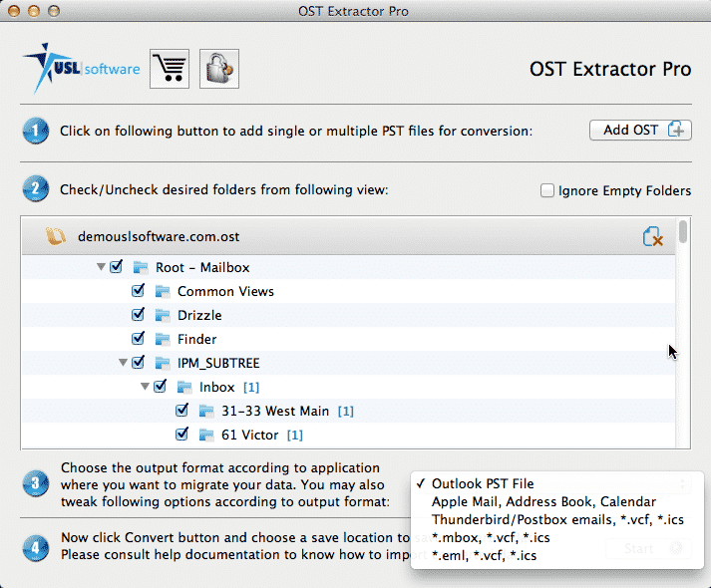
Task: Select the Root - Mailbox label
Action: click(x=202, y=268)
